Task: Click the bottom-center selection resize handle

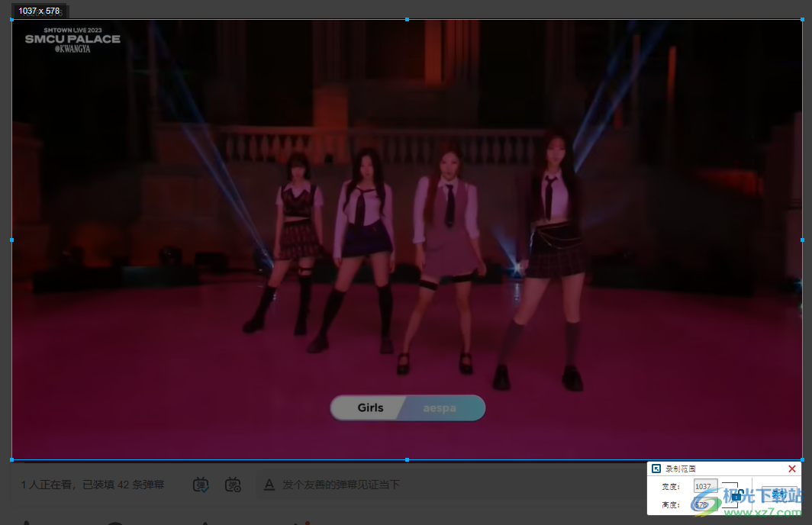Action: pos(407,460)
